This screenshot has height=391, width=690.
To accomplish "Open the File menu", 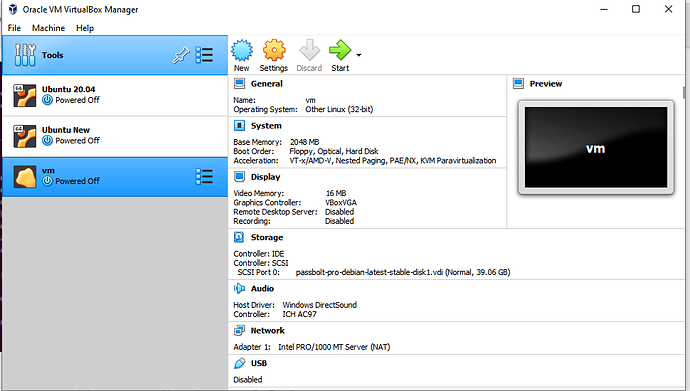I will click(x=14, y=28).
